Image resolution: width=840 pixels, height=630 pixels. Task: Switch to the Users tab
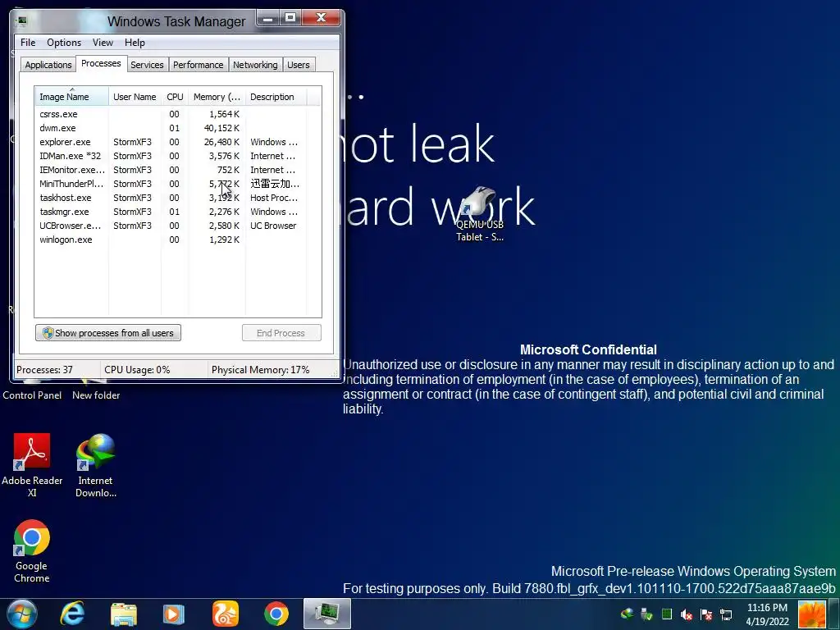[298, 65]
